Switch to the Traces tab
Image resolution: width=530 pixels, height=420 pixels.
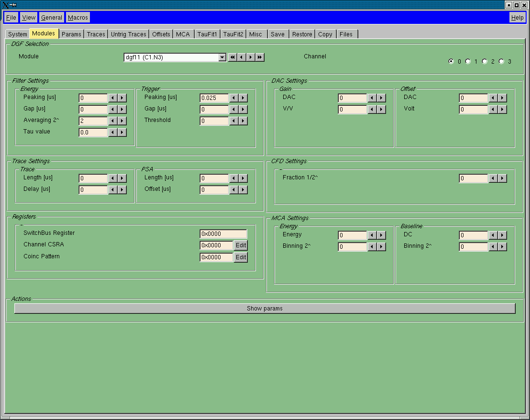tap(96, 34)
